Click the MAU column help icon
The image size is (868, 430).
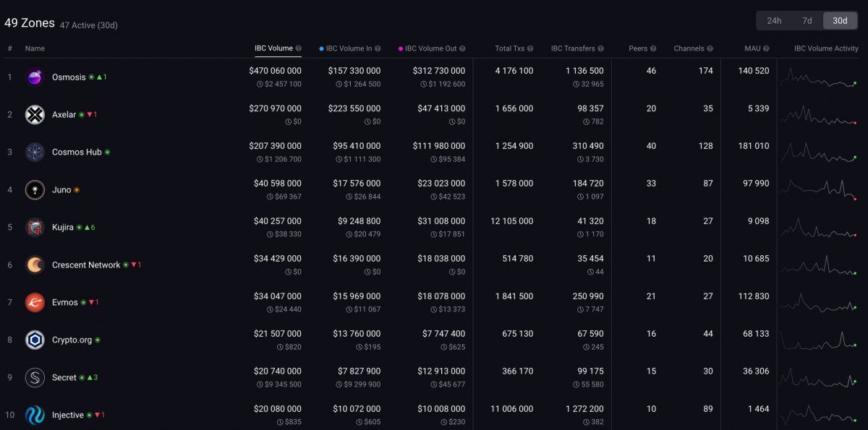767,48
